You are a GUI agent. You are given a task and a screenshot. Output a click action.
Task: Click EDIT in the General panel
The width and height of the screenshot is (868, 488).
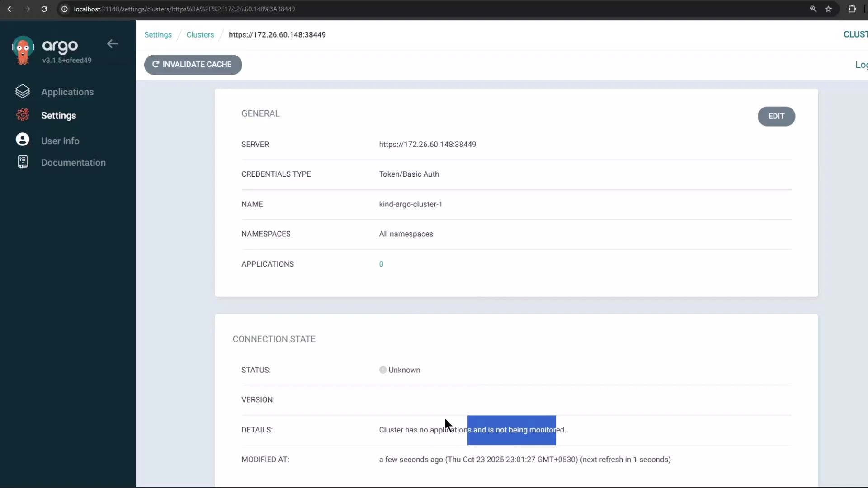pos(776,116)
